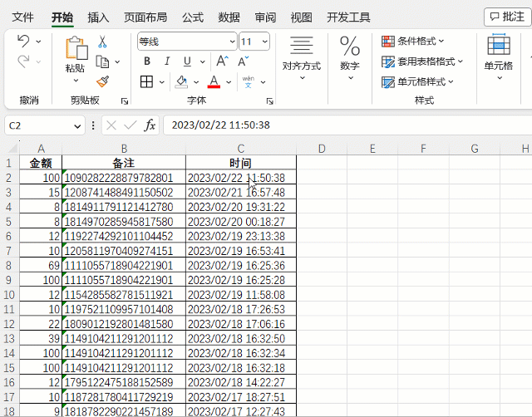Apply red font color
532x417 pixels.
214,81
